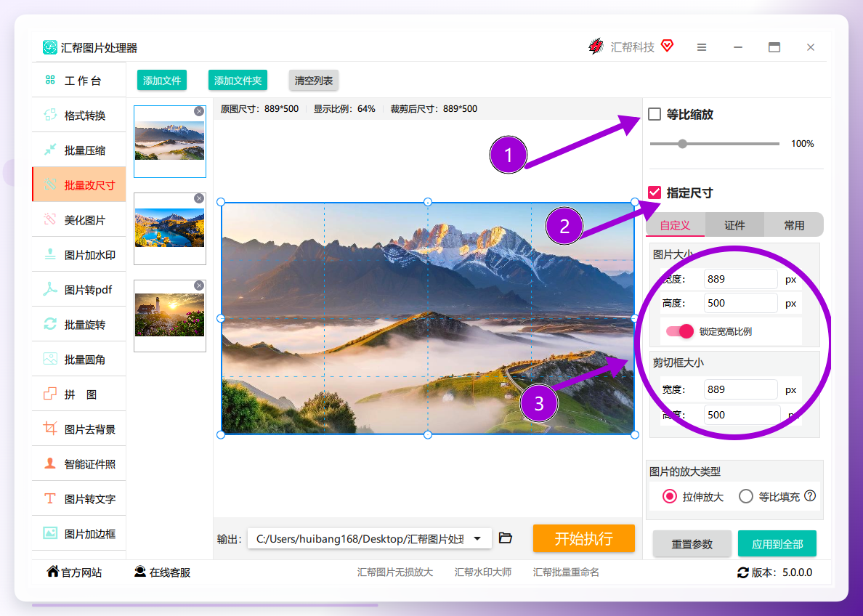Select the mountain mist thumbnail
This screenshot has width=863, height=616.
pos(169,141)
